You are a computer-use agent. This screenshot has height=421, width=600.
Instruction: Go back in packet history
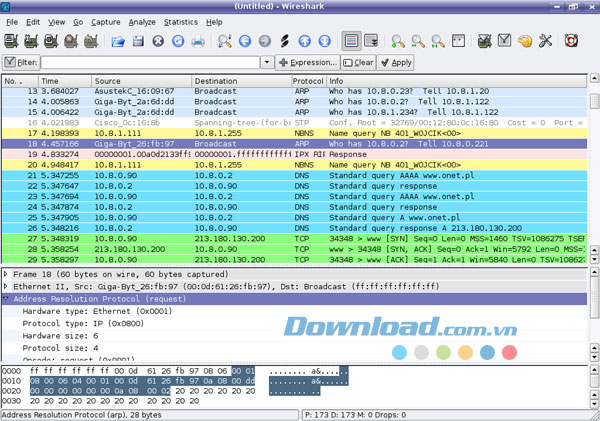[x=245, y=41]
